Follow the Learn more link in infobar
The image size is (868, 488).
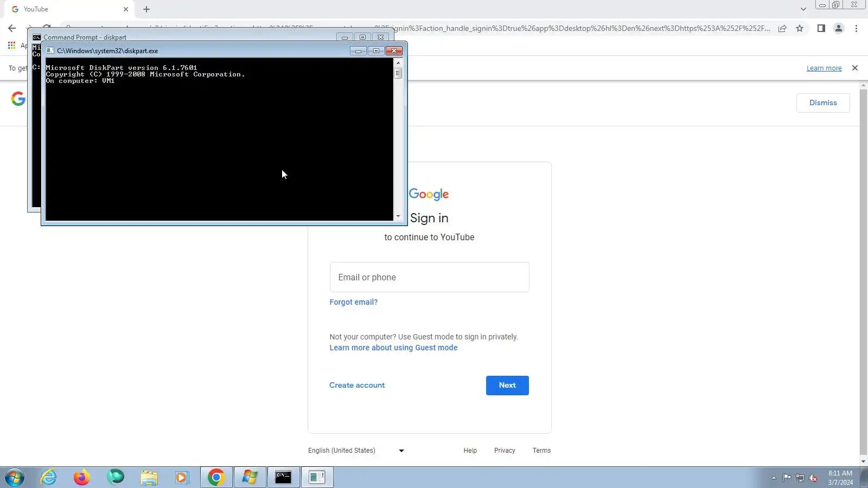pyautogui.click(x=824, y=68)
